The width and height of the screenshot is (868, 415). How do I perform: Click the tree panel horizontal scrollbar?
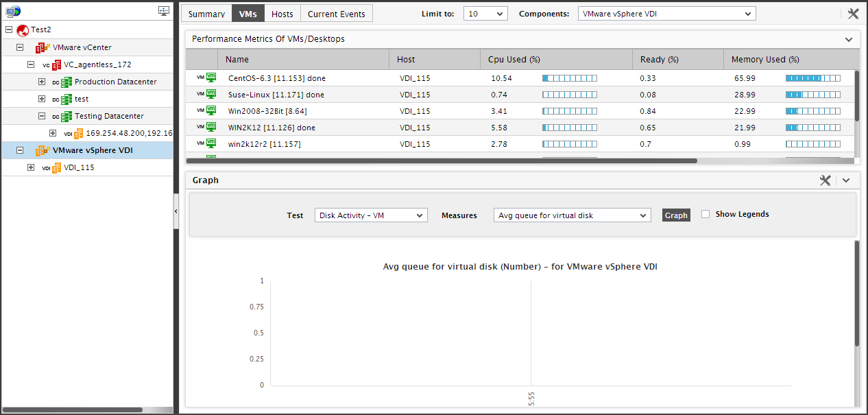click(x=73, y=410)
